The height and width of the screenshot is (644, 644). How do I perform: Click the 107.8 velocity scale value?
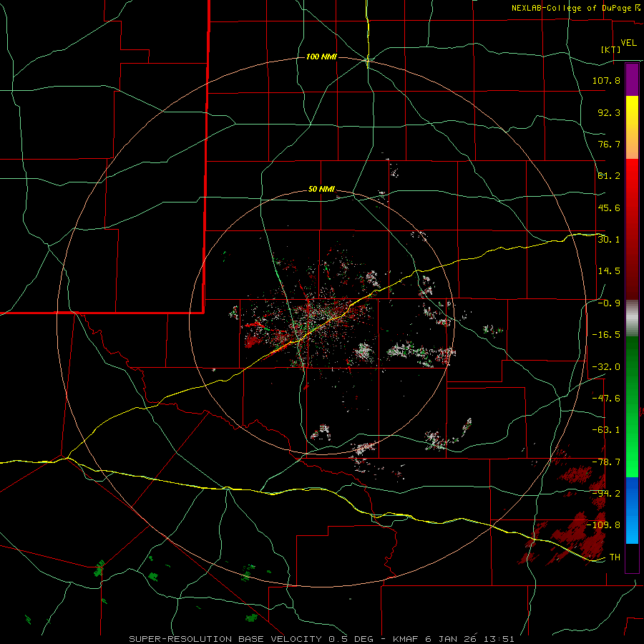click(x=606, y=80)
